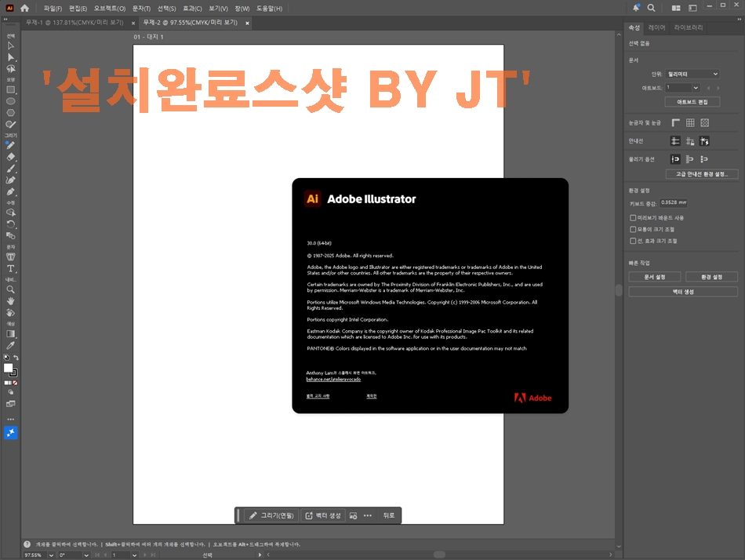745x560 pixels.
Task: Click the 아트보드 편집 button
Action: click(x=692, y=102)
